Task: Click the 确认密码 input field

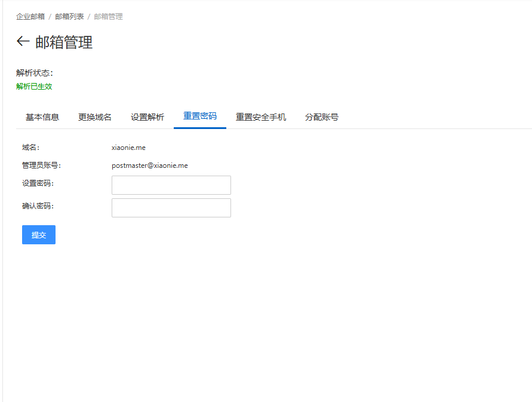Action: 171,207
